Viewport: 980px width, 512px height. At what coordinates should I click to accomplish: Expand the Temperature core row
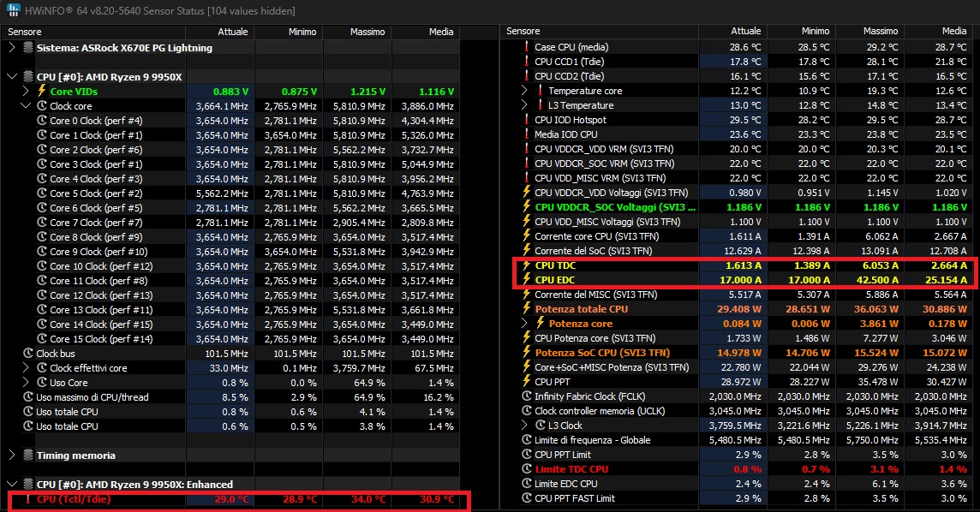pos(524,91)
